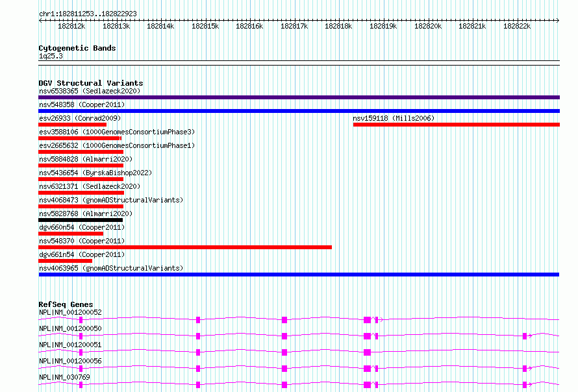Open the nsv5884828 (Almarri2020) variant label
Viewport: 578px width, 392px height.
(x=86, y=159)
